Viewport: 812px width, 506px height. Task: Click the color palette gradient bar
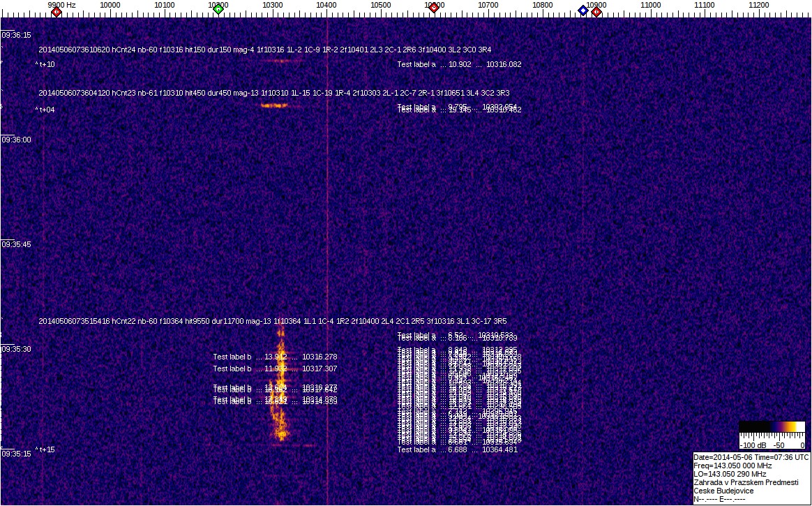coord(772,428)
